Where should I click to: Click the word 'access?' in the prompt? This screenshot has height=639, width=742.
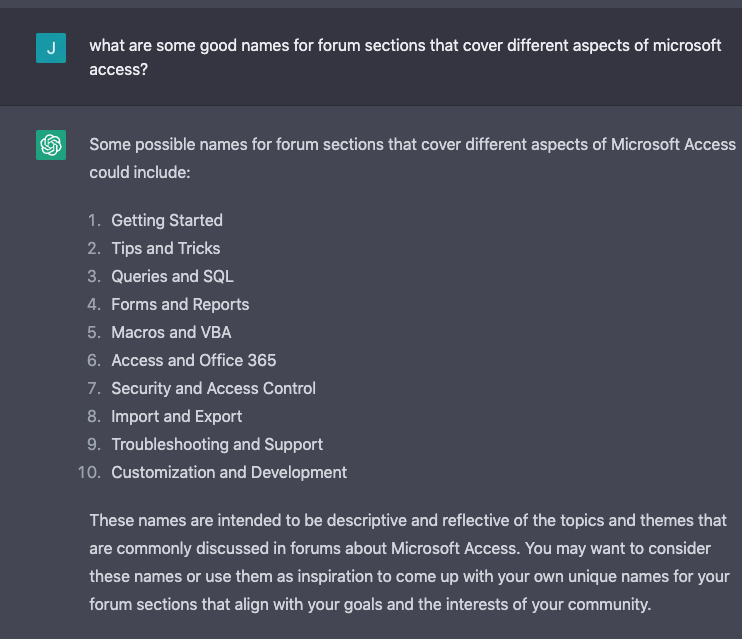pyautogui.click(x=119, y=69)
